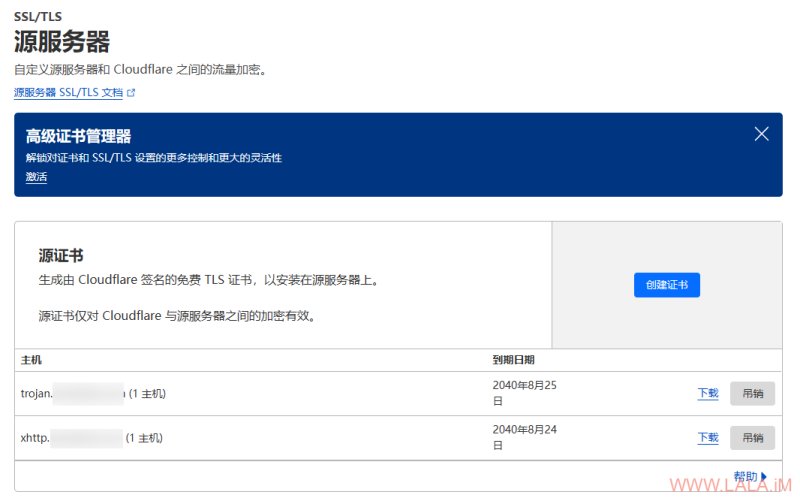This screenshot has height=498, width=800.
Task: Download the xhttp host certificate
Action: coord(708,437)
